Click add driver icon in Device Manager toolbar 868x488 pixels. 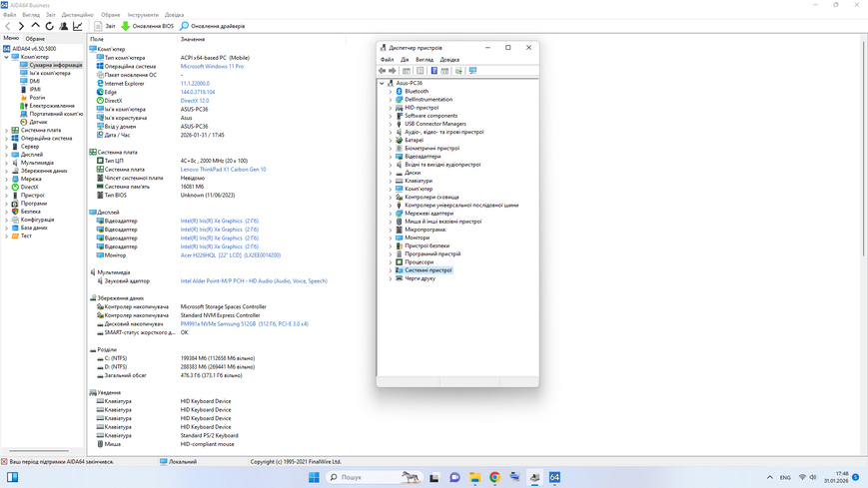coord(458,71)
